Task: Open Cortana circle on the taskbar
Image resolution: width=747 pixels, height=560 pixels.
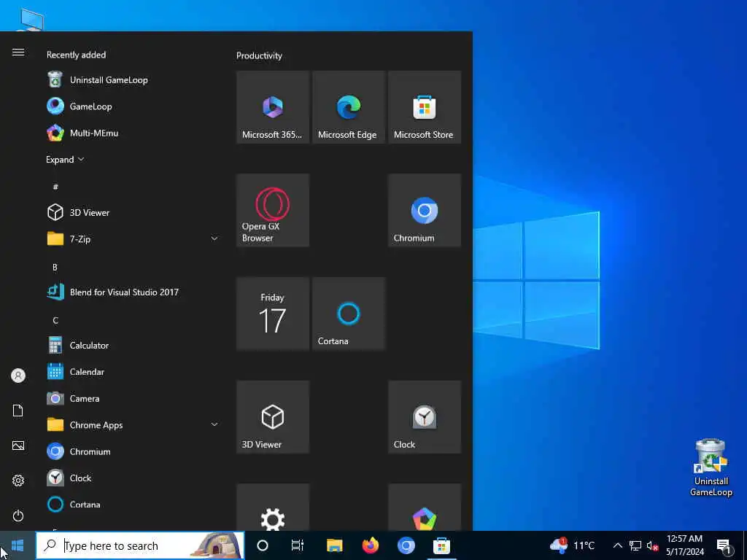Action: [263, 545]
